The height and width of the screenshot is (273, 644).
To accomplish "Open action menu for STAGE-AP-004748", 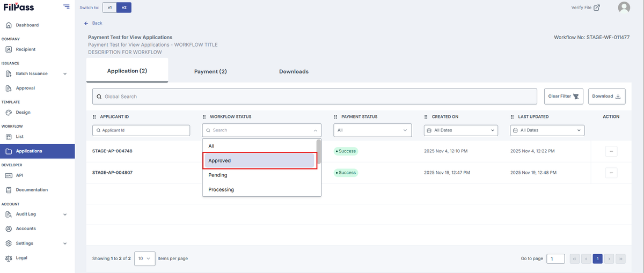I will pos(611,151).
